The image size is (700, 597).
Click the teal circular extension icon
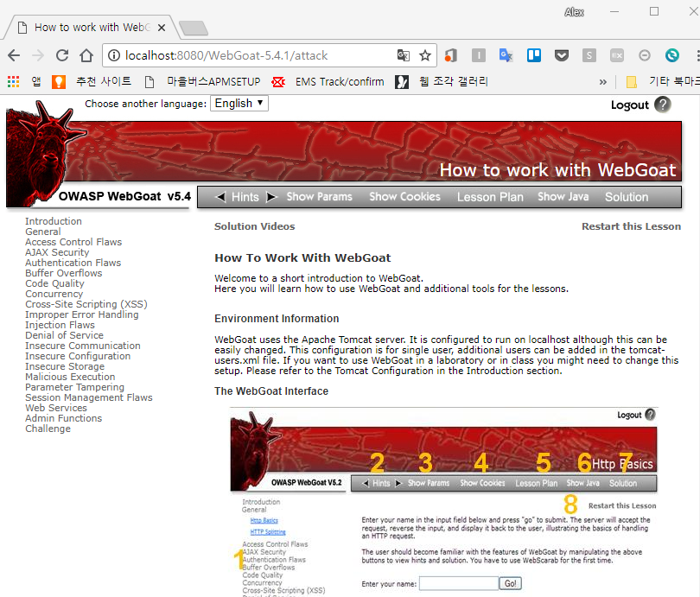671,55
